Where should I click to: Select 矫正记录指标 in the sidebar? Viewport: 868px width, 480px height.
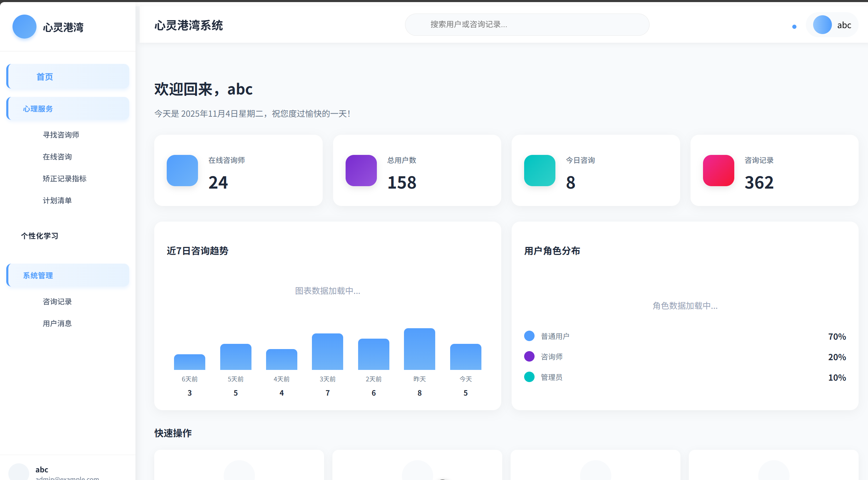(x=65, y=179)
